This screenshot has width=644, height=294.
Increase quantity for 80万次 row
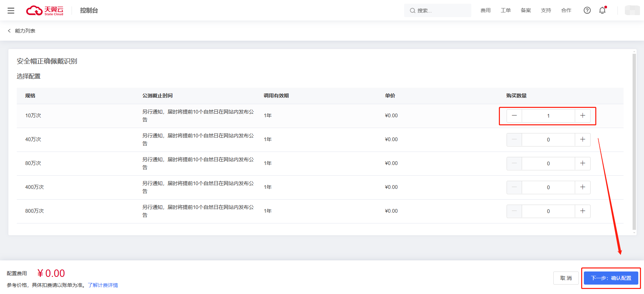point(583,163)
